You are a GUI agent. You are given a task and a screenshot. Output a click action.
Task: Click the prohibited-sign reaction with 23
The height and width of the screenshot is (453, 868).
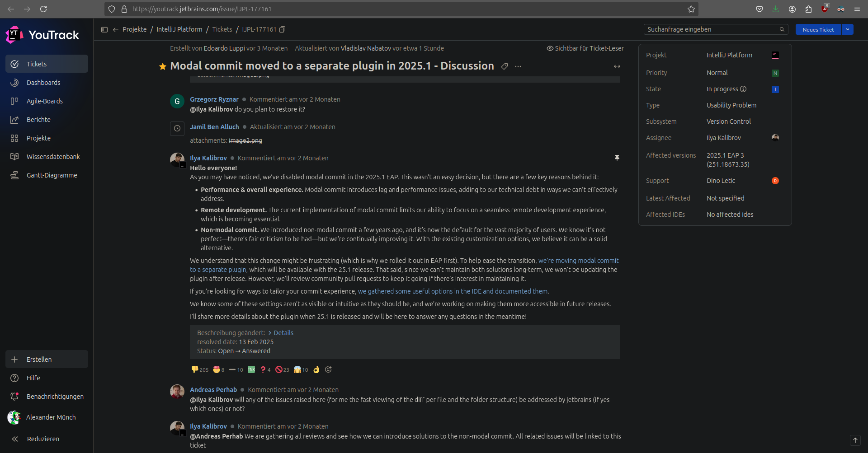point(283,369)
